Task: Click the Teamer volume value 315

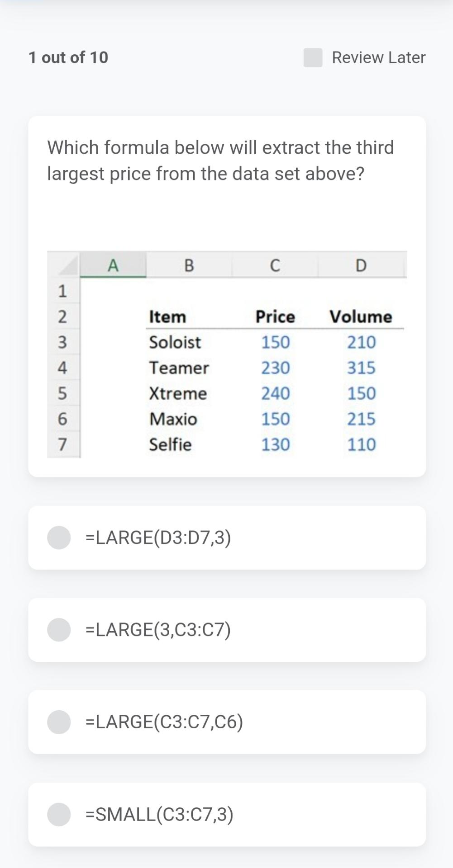Action: point(362,368)
